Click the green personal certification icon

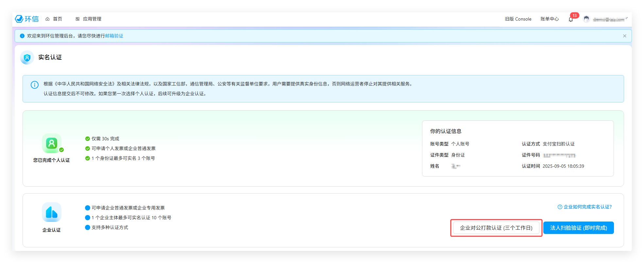pos(52,143)
